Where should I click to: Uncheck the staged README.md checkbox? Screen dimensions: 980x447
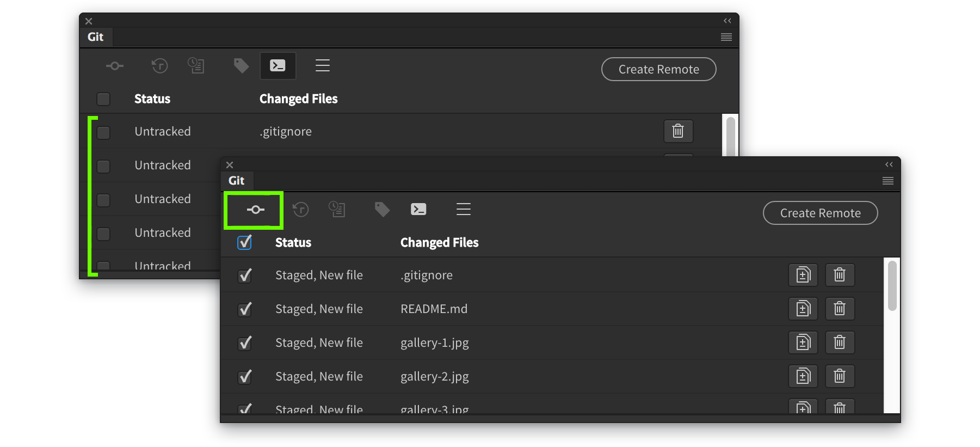(244, 309)
